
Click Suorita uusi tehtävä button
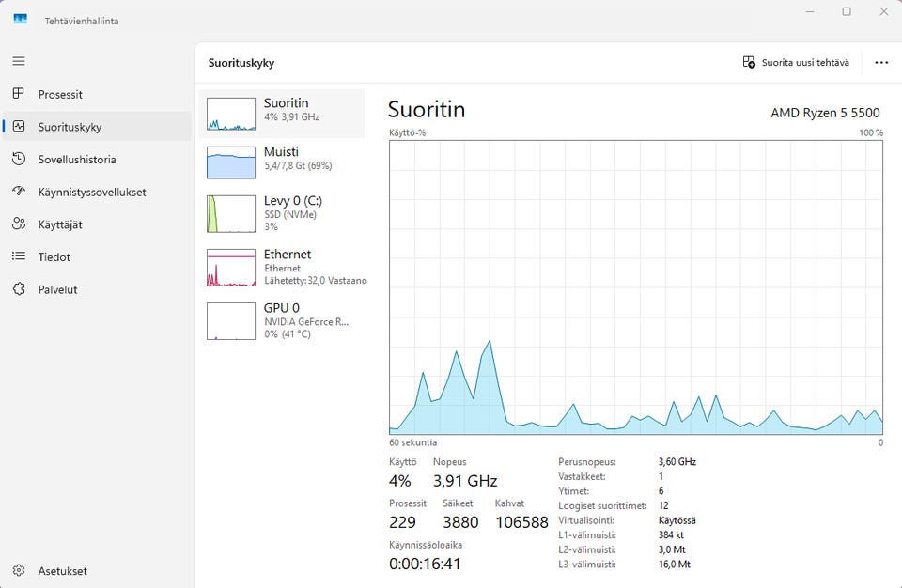[796, 62]
